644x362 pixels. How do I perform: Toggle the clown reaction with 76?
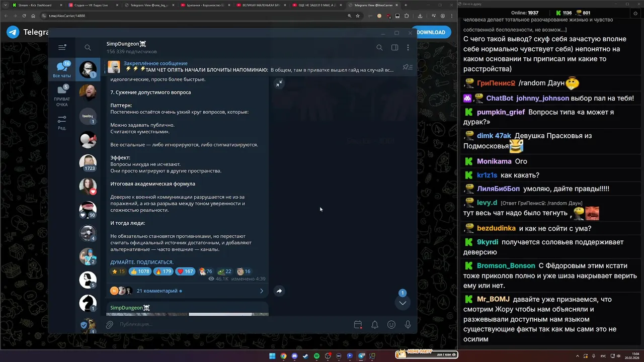206,271
